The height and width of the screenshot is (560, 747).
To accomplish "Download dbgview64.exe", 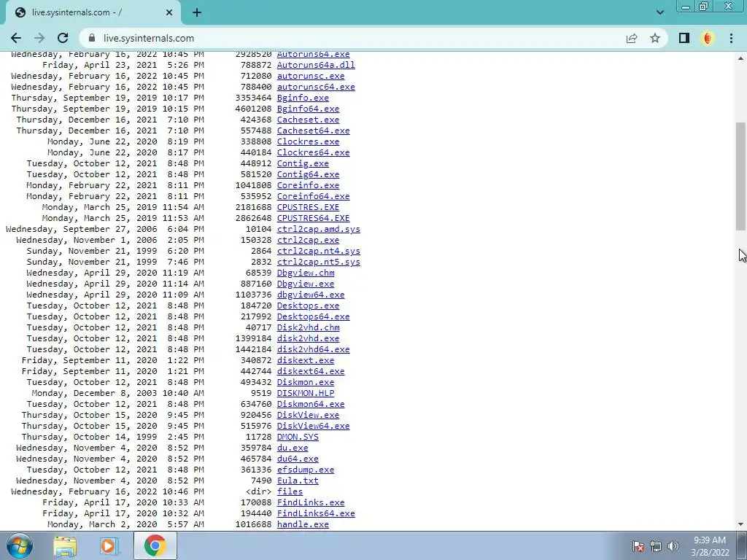I will click(x=311, y=295).
